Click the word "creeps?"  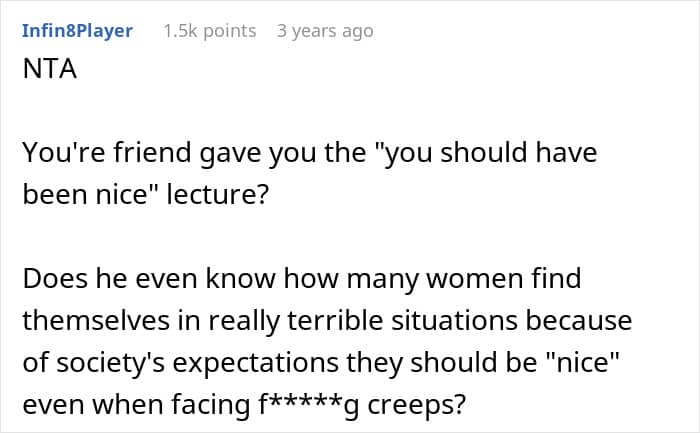pos(417,405)
